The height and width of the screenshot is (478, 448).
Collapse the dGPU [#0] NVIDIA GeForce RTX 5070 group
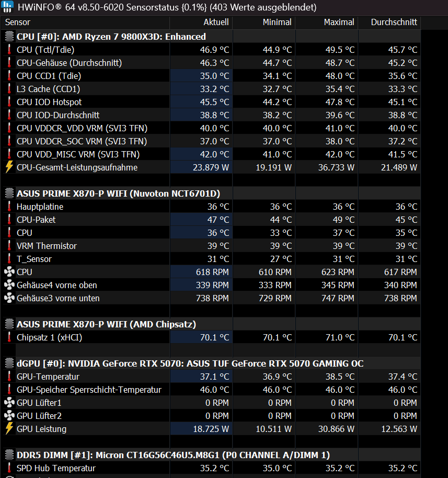(9, 363)
